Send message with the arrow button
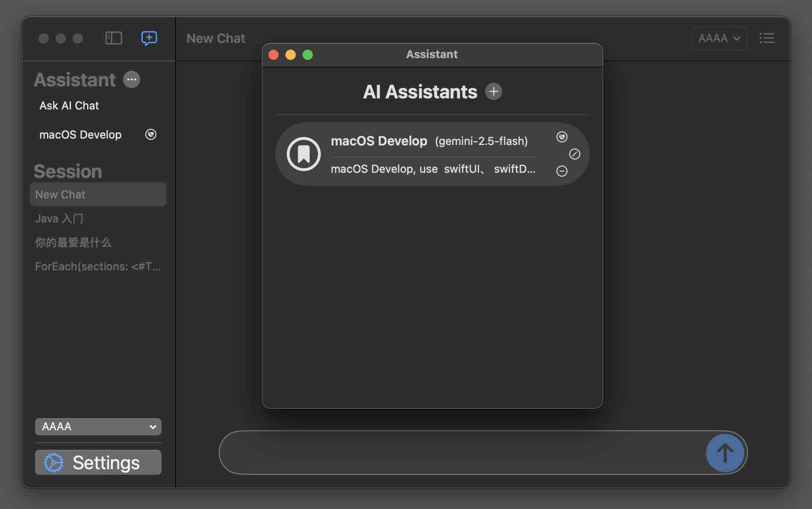This screenshot has height=509, width=812. (x=725, y=453)
